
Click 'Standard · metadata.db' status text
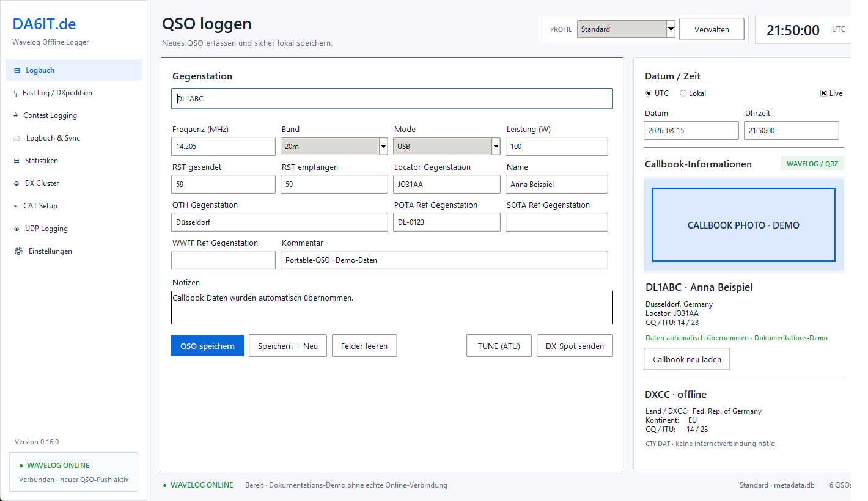777,485
